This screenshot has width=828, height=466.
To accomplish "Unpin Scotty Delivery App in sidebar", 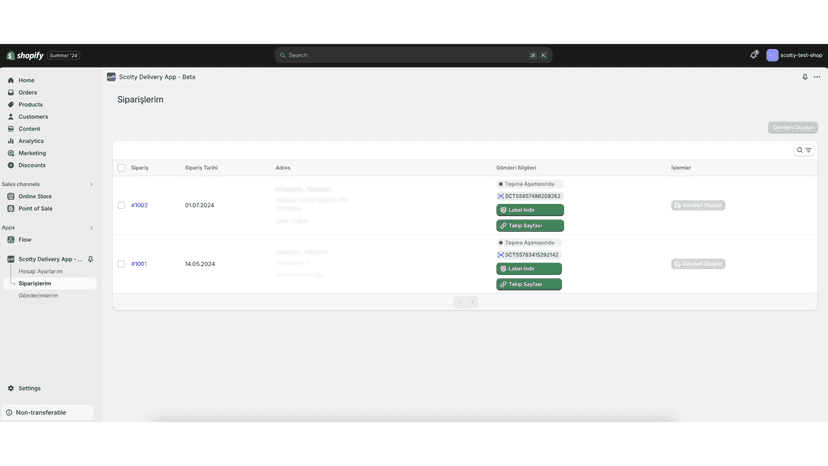I will click(x=90, y=259).
